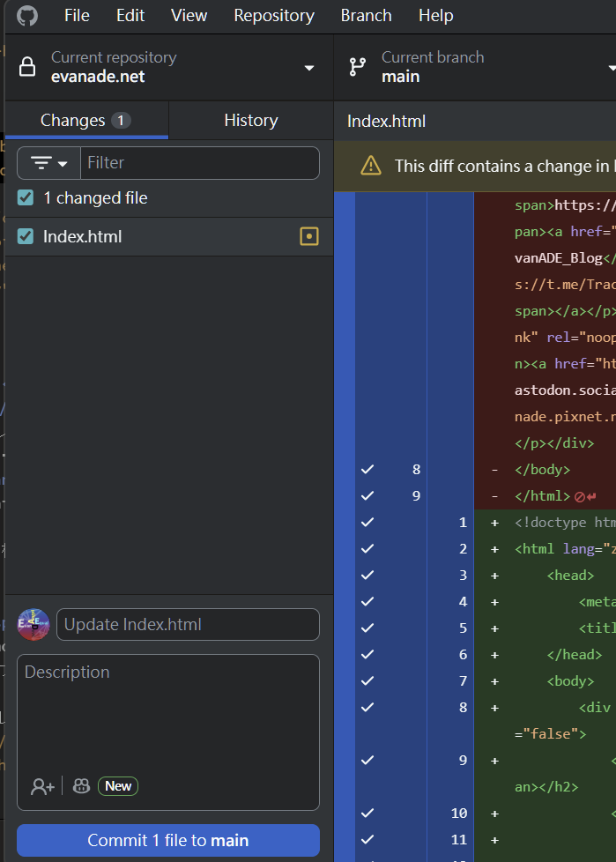Click the modified status icon for Index.html
Image resolution: width=616 pixels, height=862 pixels.
(308, 236)
